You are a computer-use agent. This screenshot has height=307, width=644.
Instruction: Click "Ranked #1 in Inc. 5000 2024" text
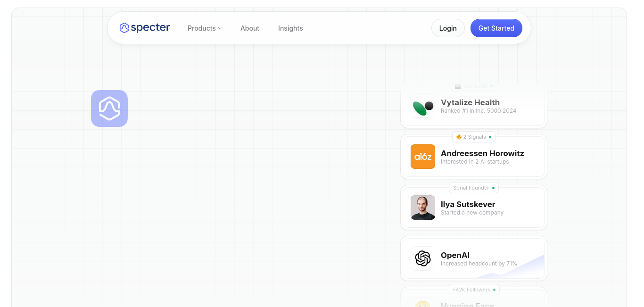pyautogui.click(x=479, y=111)
